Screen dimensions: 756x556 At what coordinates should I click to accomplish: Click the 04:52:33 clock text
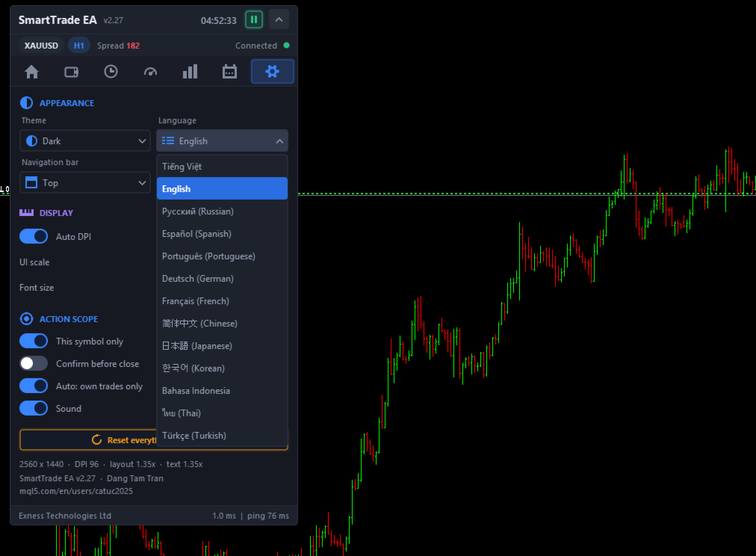pos(218,20)
